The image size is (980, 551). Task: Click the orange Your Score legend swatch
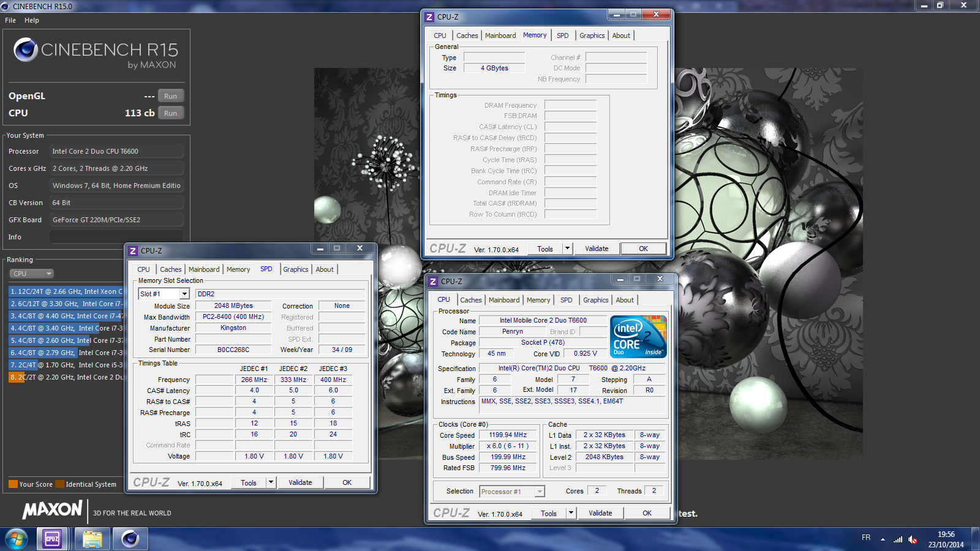(13, 484)
